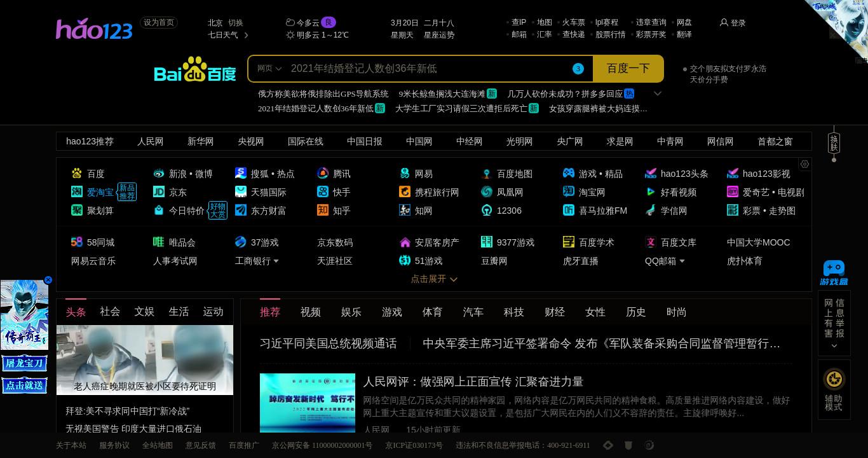This screenshot has width=868, height=458.
Task: Click the 中国大学MOOC link
Action: 758,242
